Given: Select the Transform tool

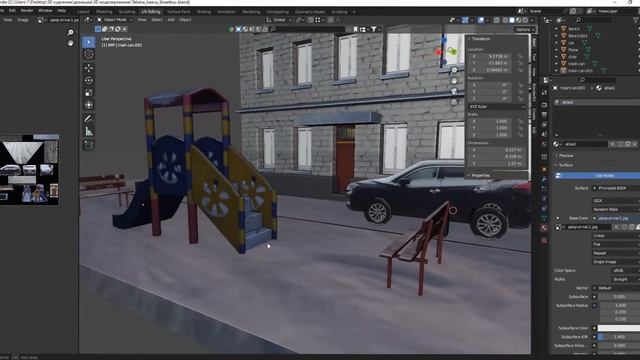Looking at the screenshot, I should [89, 105].
